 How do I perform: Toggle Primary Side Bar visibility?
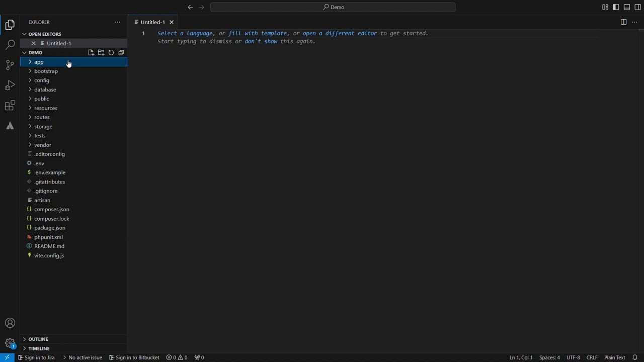(616, 7)
